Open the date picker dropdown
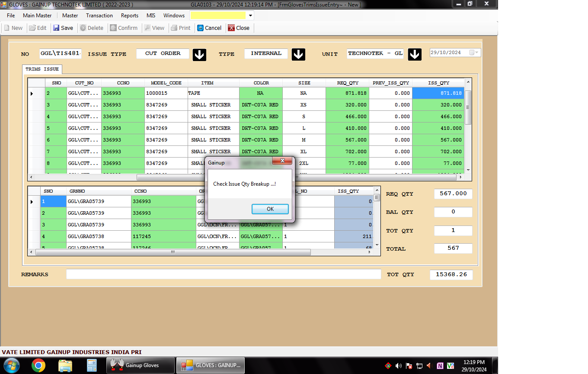The height and width of the screenshot is (374, 588). pos(476,53)
